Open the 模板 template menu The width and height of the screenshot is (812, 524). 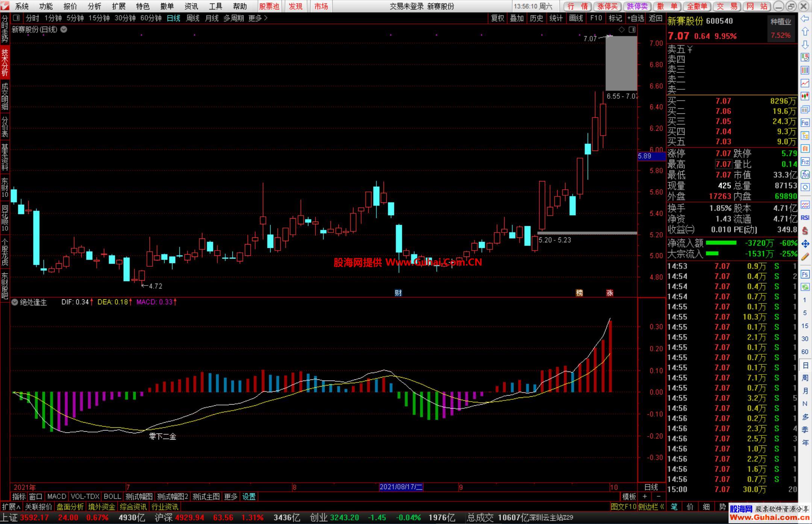click(x=629, y=497)
